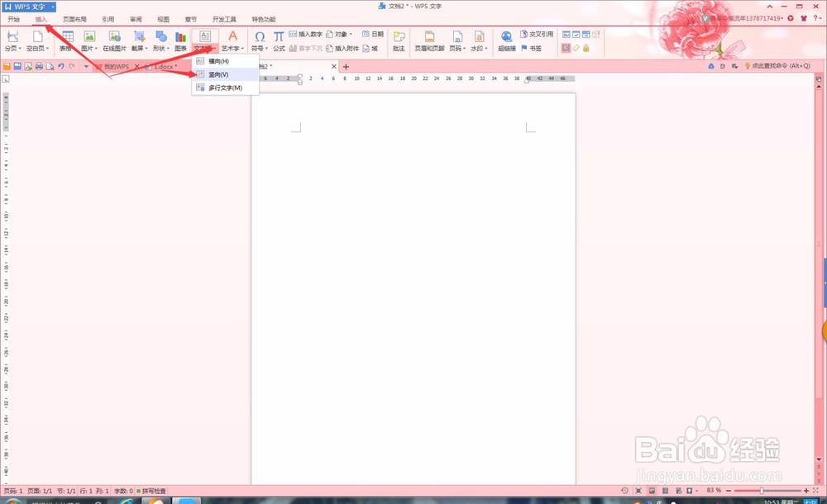Open print preview from quick access toolbar

pos(50,66)
